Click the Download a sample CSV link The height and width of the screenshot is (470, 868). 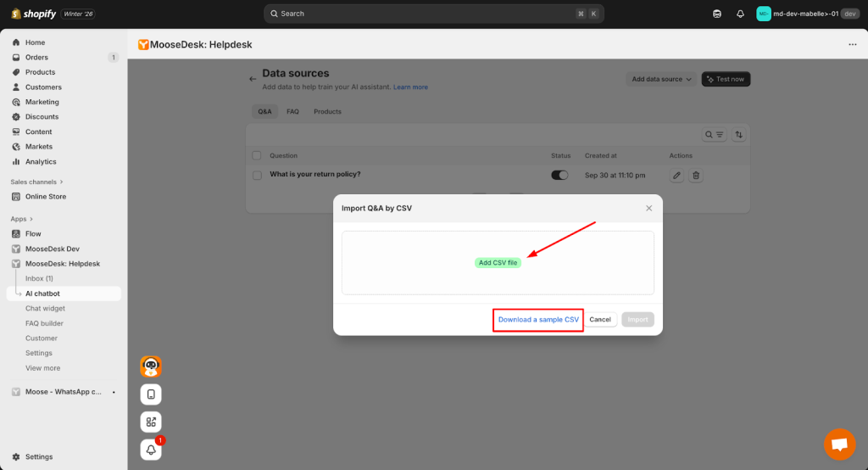(x=538, y=320)
